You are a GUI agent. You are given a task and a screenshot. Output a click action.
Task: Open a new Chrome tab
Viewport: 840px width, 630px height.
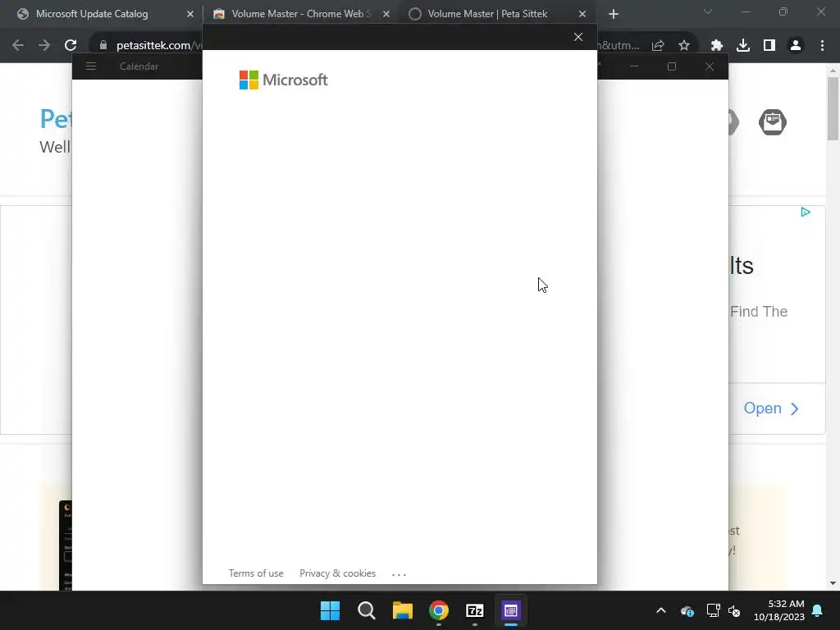click(614, 14)
